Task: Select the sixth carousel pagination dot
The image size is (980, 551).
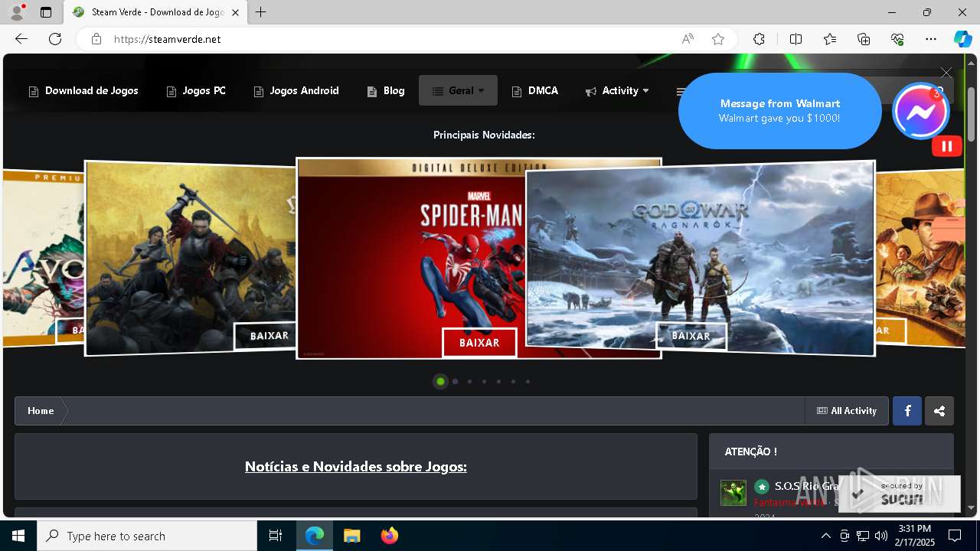Action: coord(513,381)
